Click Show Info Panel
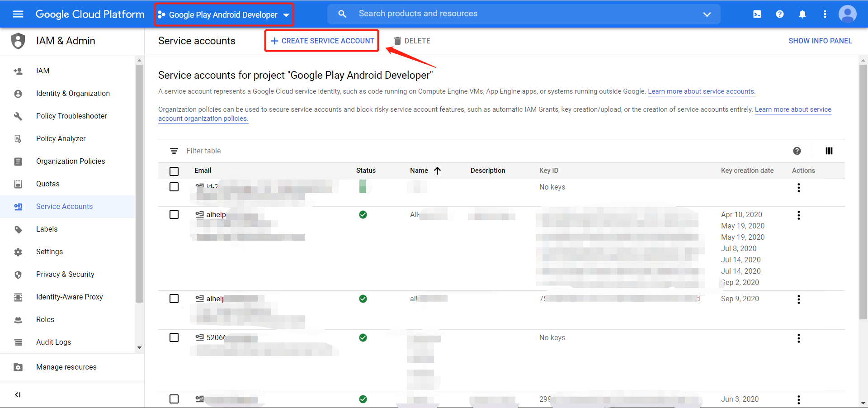 coord(820,41)
